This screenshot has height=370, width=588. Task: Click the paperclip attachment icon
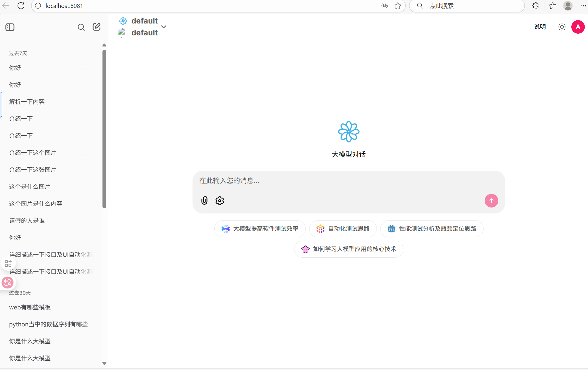pyautogui.click(x=204, y=200)
